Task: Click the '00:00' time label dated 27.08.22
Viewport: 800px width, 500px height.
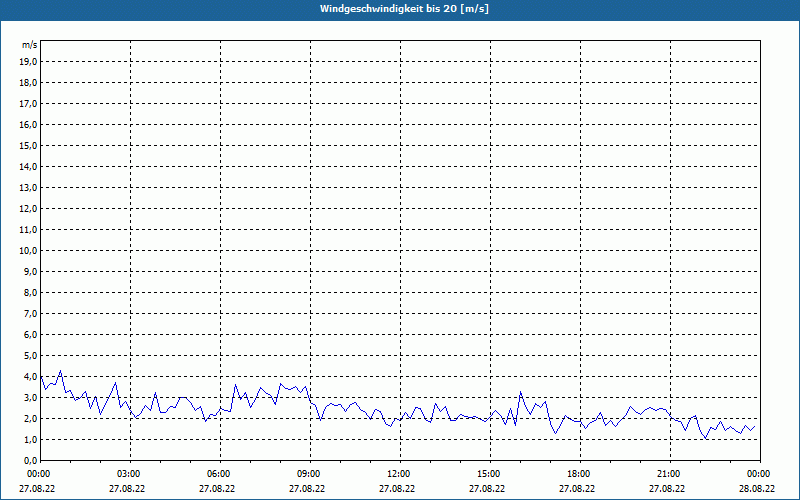Action: coord(38,474)
